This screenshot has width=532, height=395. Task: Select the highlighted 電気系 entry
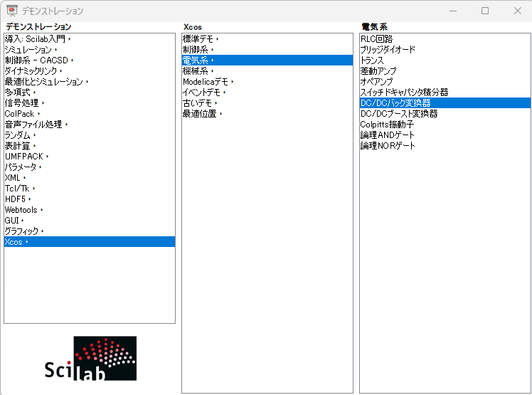point(267,60)
